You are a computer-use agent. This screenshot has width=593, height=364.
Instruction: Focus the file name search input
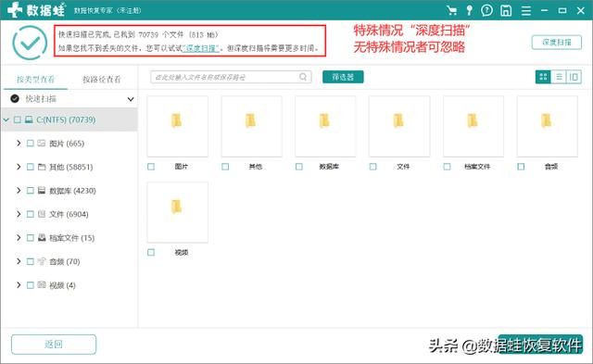pyautogui.click(x=231, y=77)
